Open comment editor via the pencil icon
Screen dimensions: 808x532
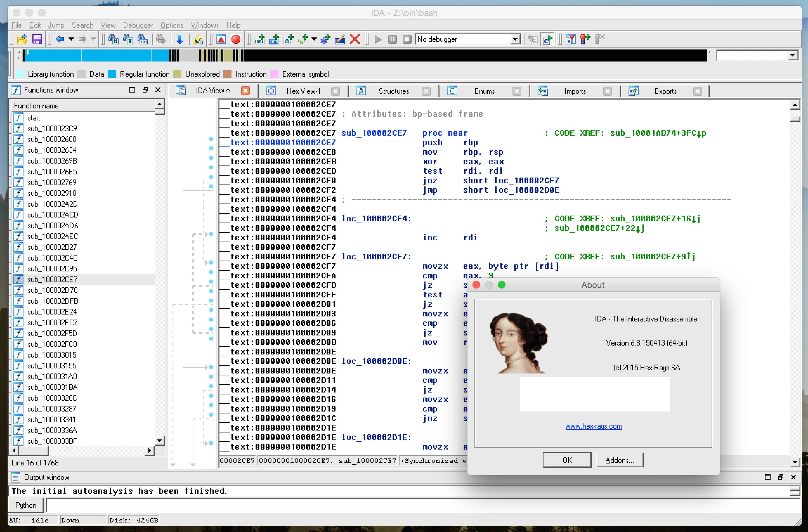click(340, 39)
